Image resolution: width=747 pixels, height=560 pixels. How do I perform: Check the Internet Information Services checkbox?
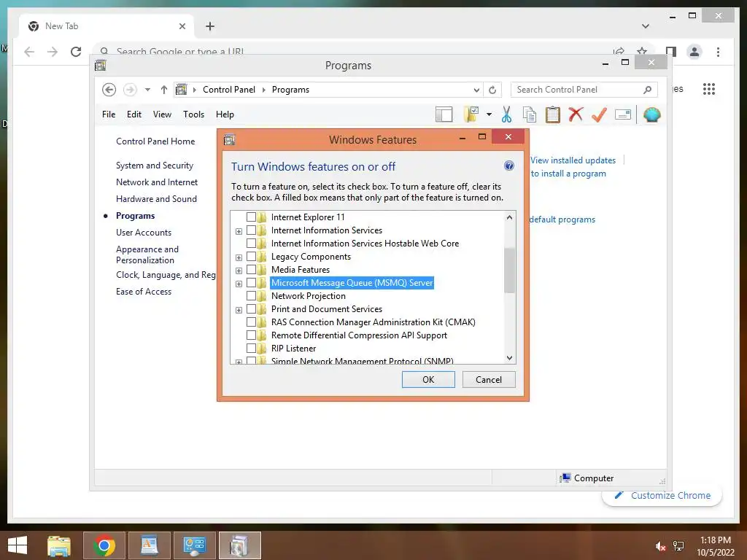click(251, 230)
